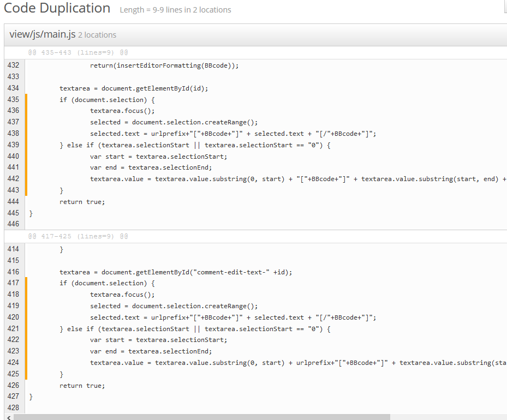Click line number 417

(14, 283)
